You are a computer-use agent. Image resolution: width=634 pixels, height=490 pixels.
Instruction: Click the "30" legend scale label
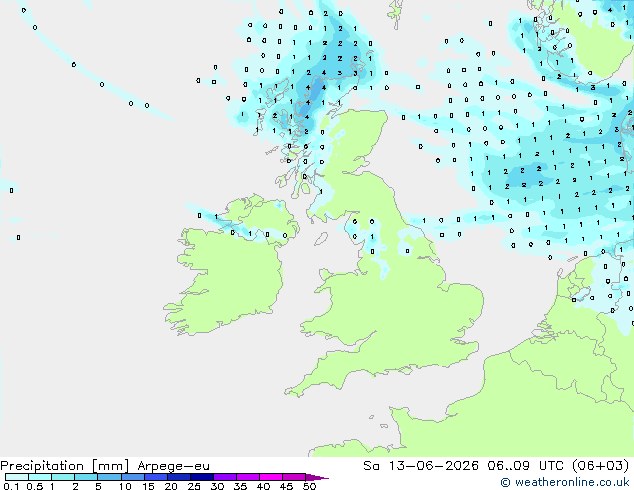pos(217,486)
